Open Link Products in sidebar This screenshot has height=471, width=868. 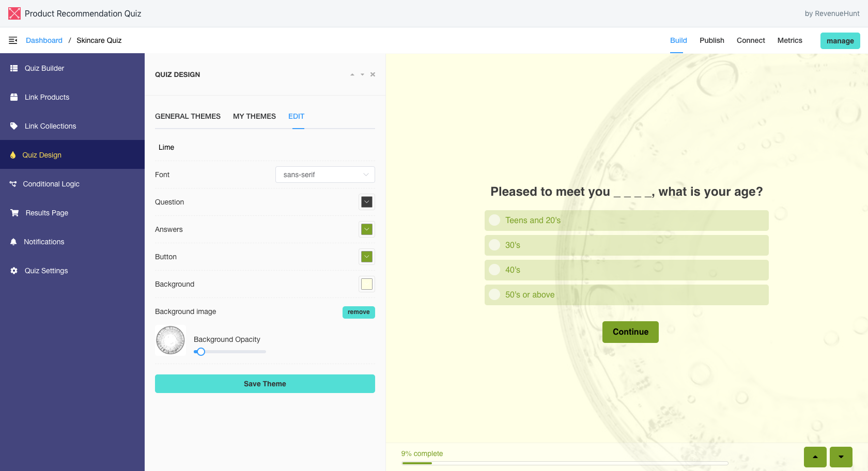click(x=72, y=97)
